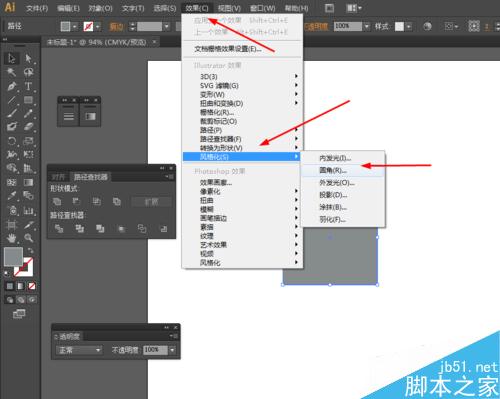Image resolution: width=500 pixels, height=399 pixels.
Task: Choose 扭曲和变换(D) menu entry
Action: pos(242,103)
